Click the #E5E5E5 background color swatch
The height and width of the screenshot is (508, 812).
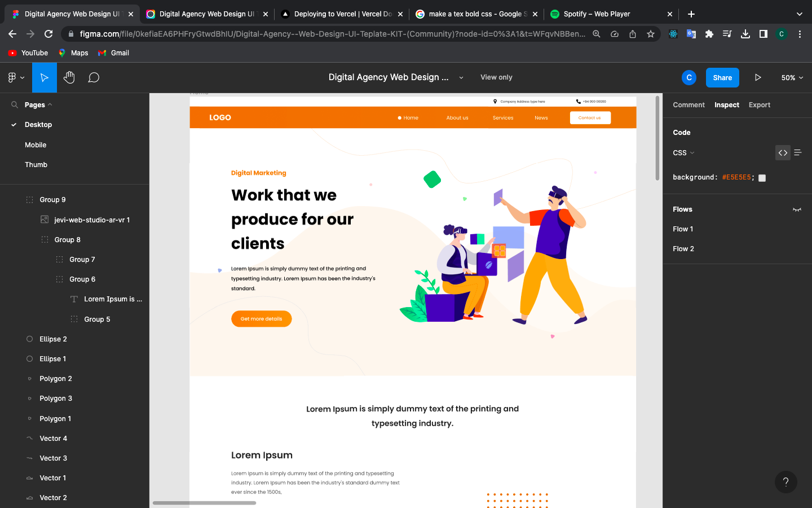[762, 178]
